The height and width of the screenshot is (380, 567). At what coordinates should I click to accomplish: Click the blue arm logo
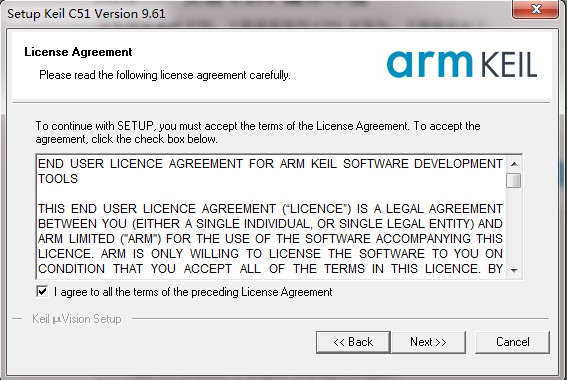click(429, 64)
